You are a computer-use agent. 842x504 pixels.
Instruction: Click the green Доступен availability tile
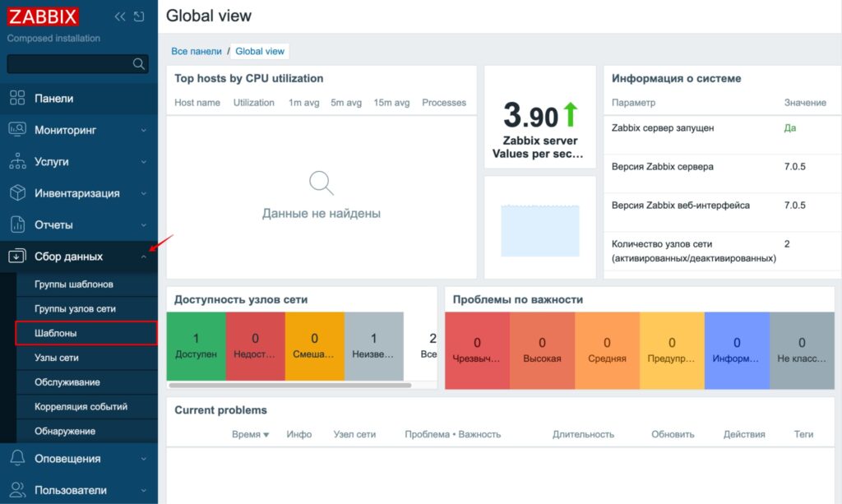coord(196,346)
